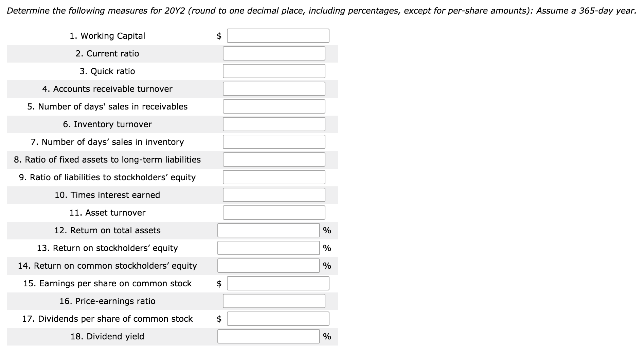Screen dimensions: 644x353
Task: Click the Number of days' sales in receivables field
Action: (x=274, y=106)
